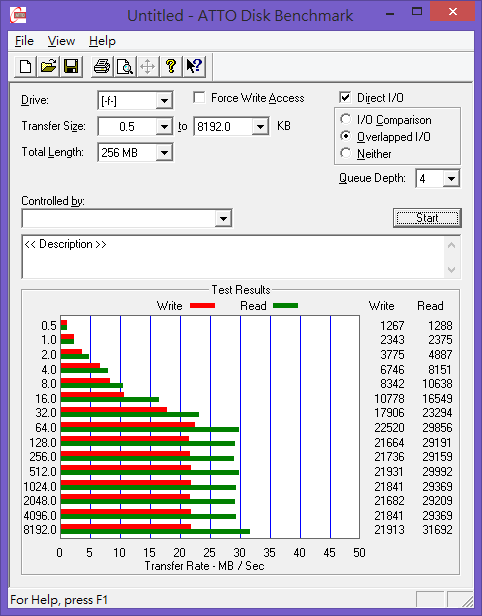Click the Read column header above values

tap(430, 306)
